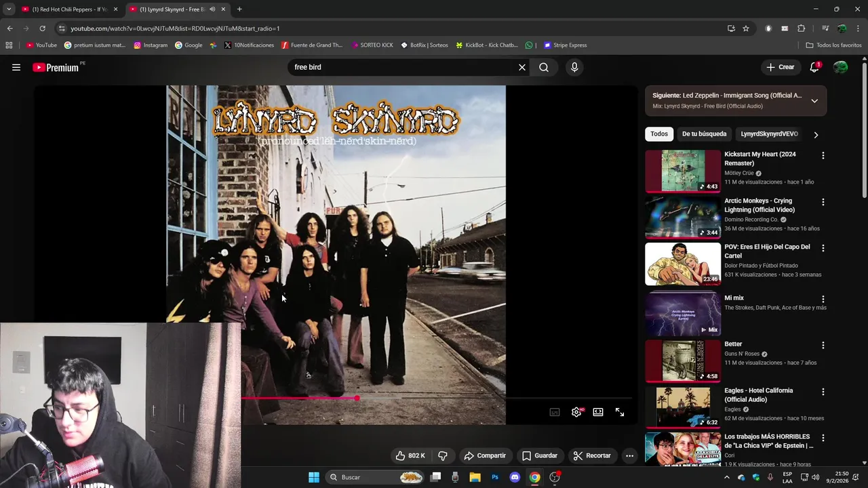Open the Mi mix playlist title
Viewport: 868px width, 488px height.
coord(734,298)
